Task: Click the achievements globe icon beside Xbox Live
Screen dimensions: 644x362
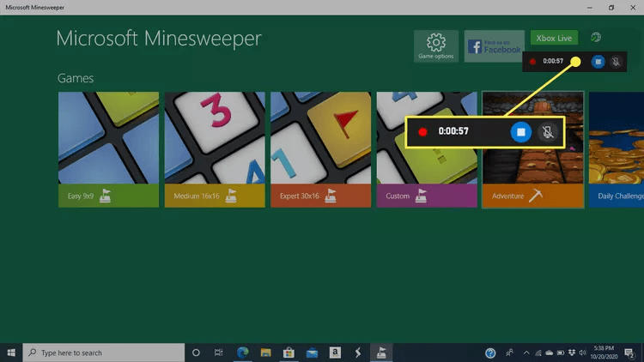Action: click(x=596, y=38)
